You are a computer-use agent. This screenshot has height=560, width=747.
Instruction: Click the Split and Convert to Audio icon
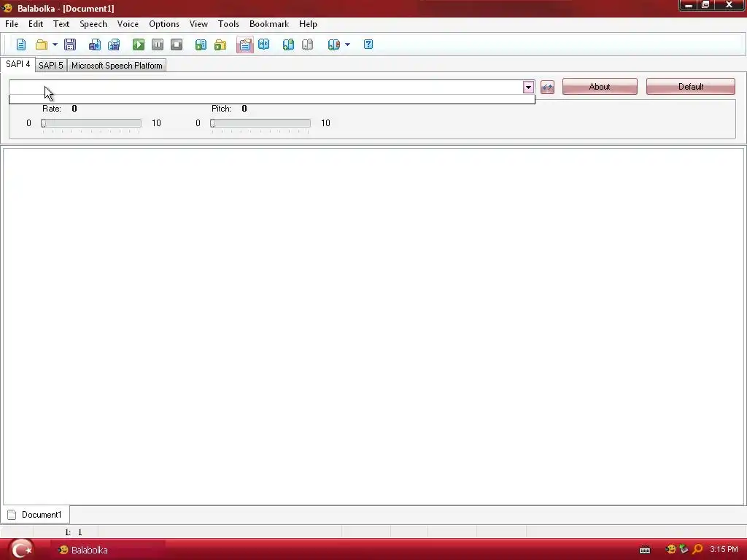(x=114, y=44)
